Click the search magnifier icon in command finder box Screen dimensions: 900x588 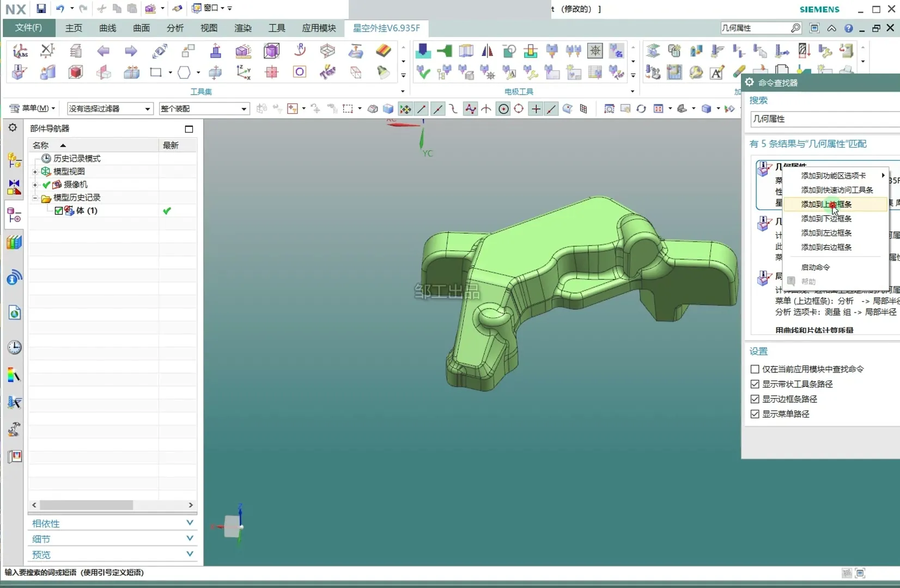click(795, 28)
